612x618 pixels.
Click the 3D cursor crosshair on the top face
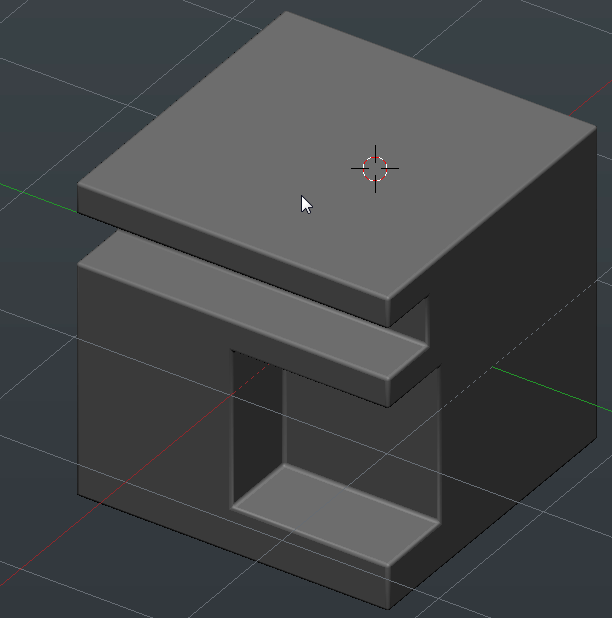point(375,168)
